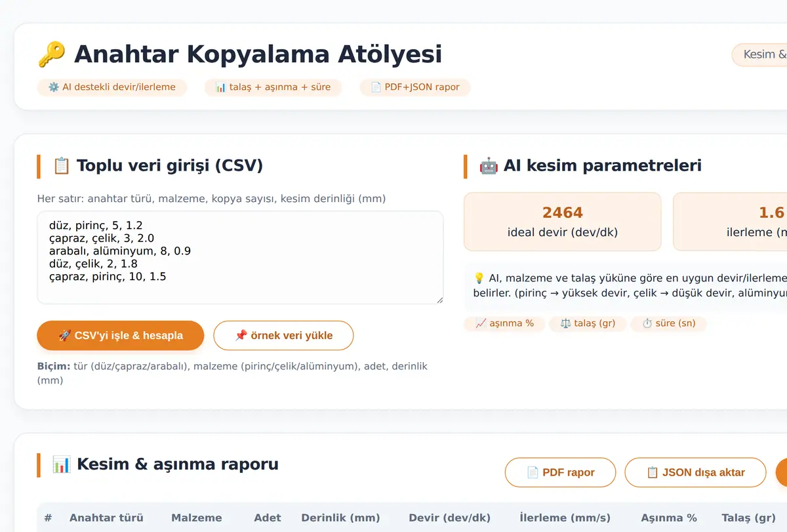Click the CSV line 'düz, çelik, 2, 1.8'

pyautogui.click(x=93, y=264)
